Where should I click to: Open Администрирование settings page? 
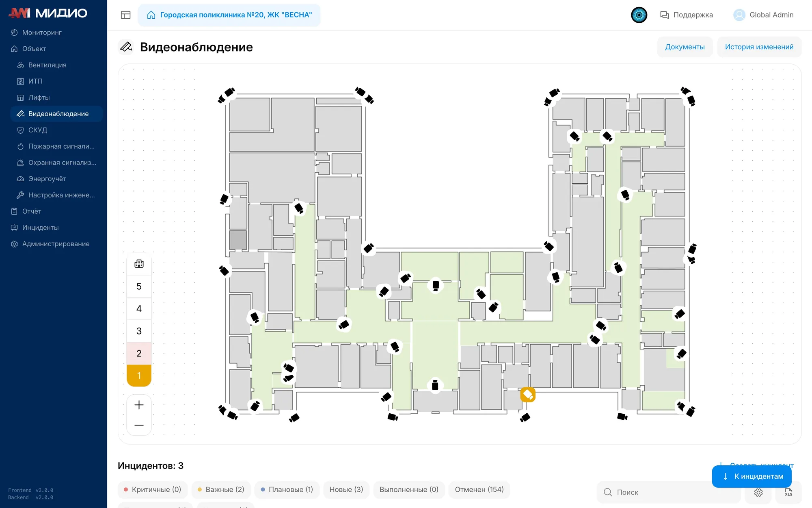(x=56, y=244)
